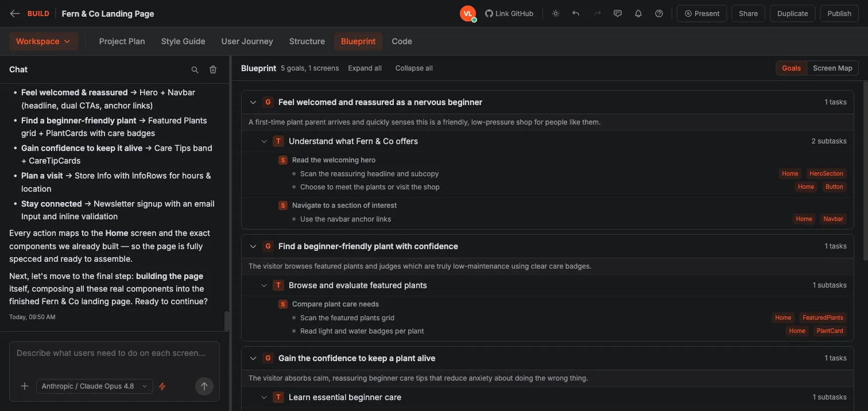
Task: Open the comments speech-bubble icon
Action: (x=618, y=14)
